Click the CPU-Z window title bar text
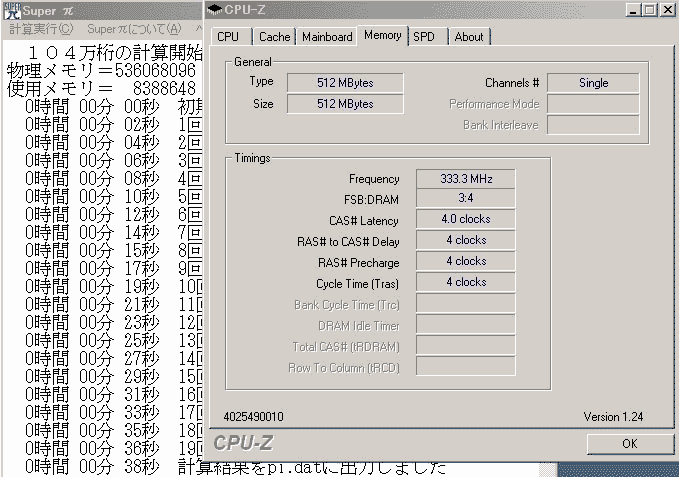The height and width of the screenshot is (477, 679). 245,10
